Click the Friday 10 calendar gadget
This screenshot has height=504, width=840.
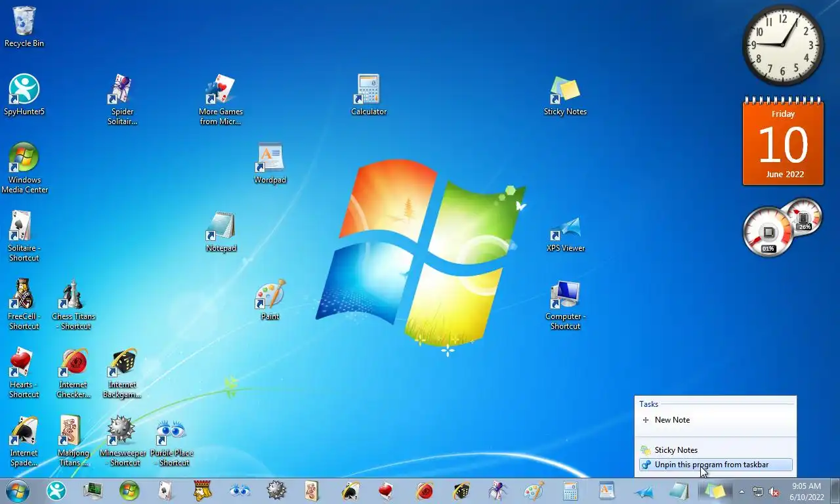(783, 142)
